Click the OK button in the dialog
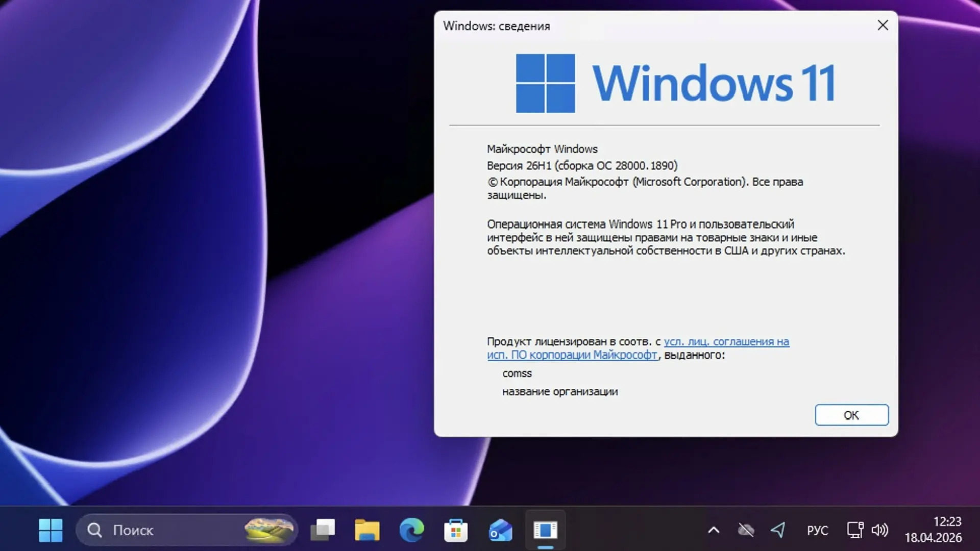This screenshot has height=551, width=980. [x=851, y=415]
